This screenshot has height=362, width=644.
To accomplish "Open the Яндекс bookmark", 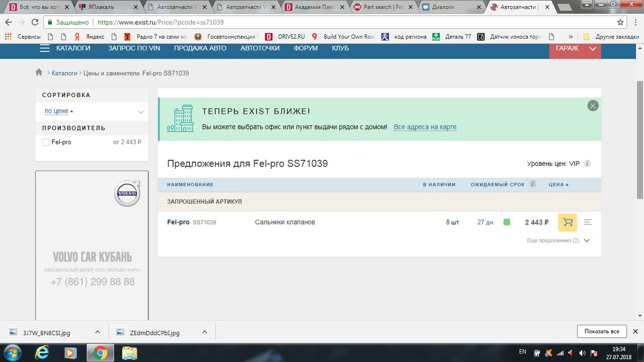I will tap(90, 37).
